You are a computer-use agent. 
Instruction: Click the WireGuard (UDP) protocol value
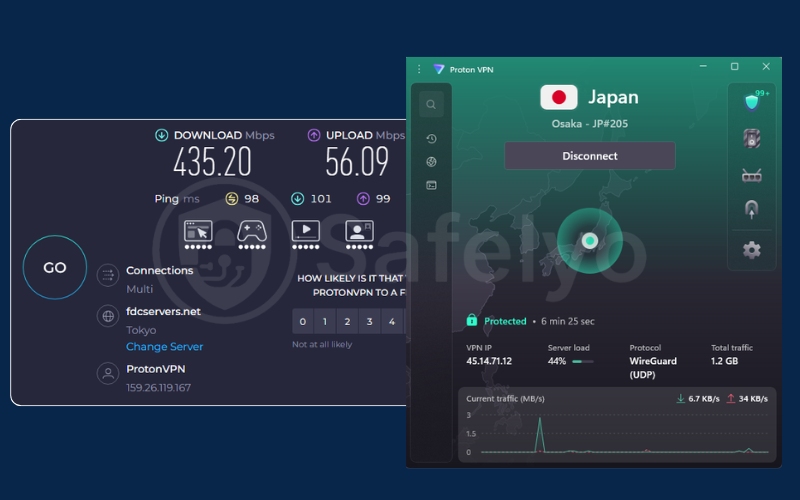[653, 367]
